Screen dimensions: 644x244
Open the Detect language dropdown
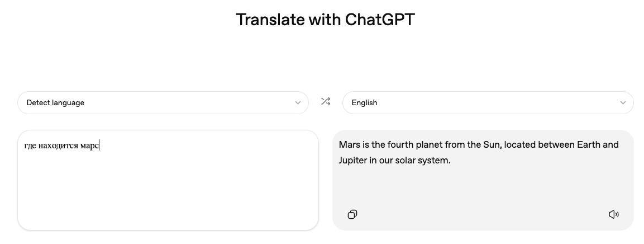[x=163, y=103]
